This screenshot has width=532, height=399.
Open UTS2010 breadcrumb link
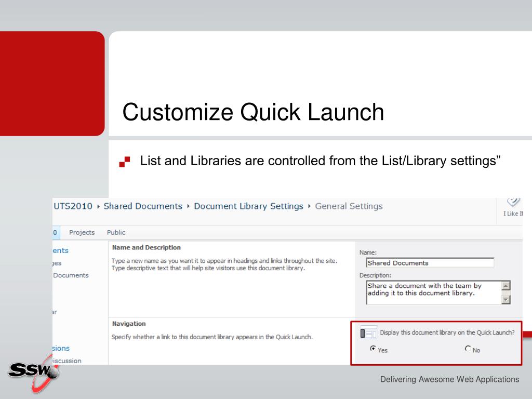point(73,206)
